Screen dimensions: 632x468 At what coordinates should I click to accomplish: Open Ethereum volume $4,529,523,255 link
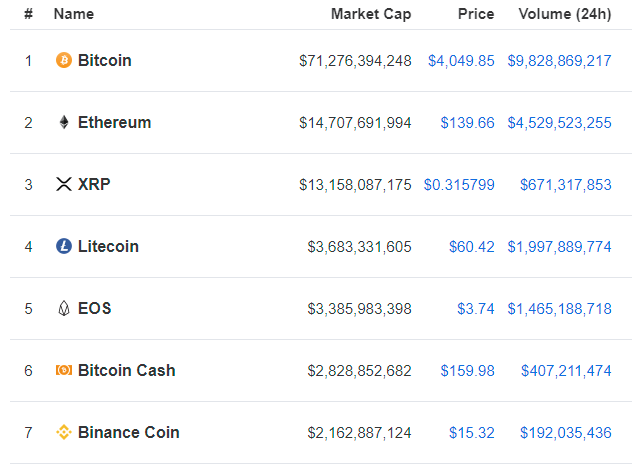559,123
